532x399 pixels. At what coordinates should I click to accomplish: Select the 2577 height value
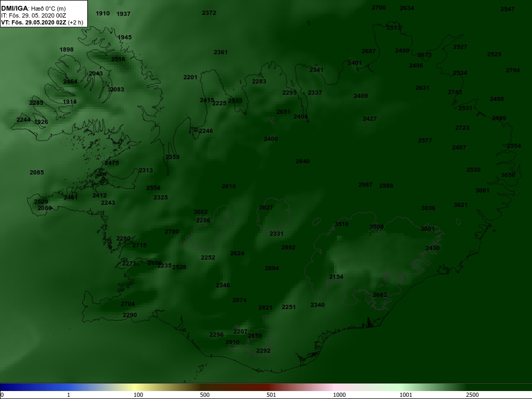pyautogui.click(x=425, y=140)
